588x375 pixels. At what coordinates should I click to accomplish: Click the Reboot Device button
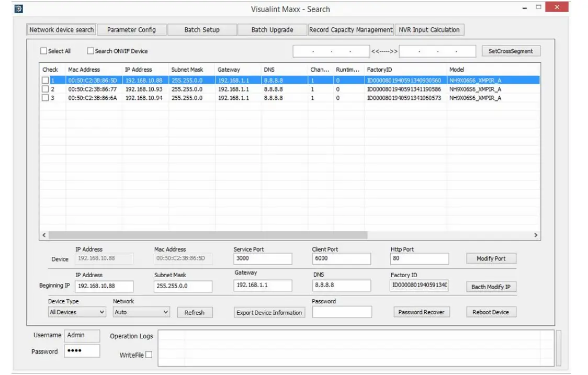point(491,312)
